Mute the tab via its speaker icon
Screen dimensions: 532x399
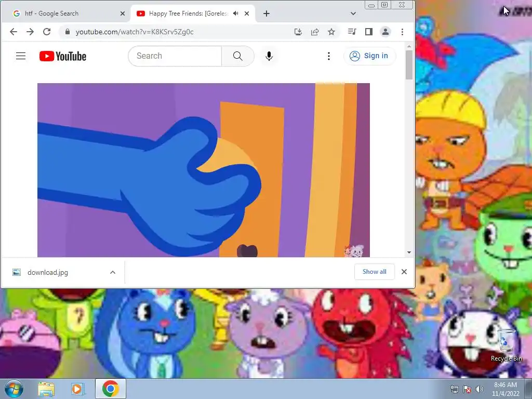pyautogui.click(x=236, y=13)
